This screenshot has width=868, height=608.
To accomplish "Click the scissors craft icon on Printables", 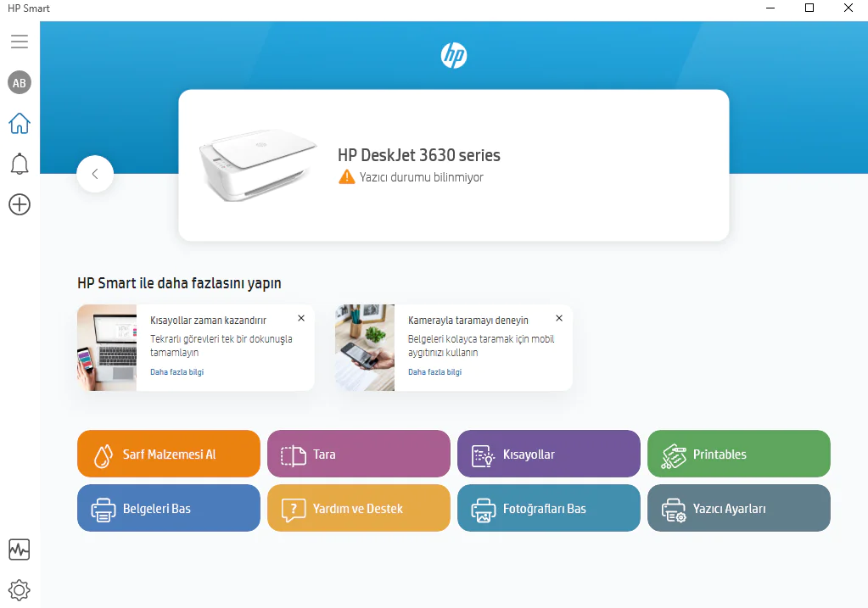I will [674, 456].
